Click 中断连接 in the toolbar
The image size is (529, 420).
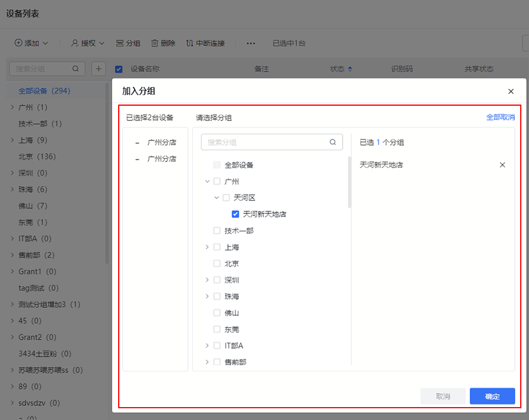(206, 43)
